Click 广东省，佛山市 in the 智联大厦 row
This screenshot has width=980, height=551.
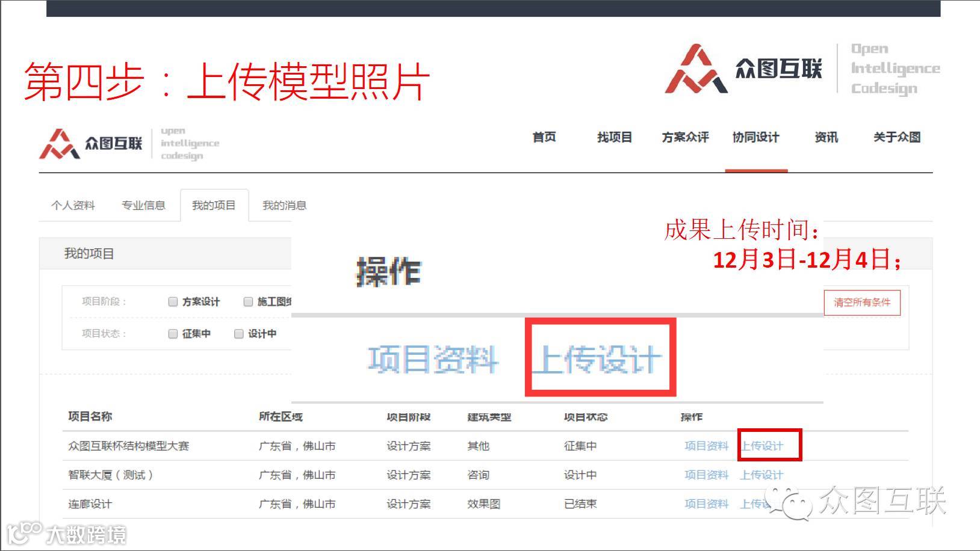297,475
